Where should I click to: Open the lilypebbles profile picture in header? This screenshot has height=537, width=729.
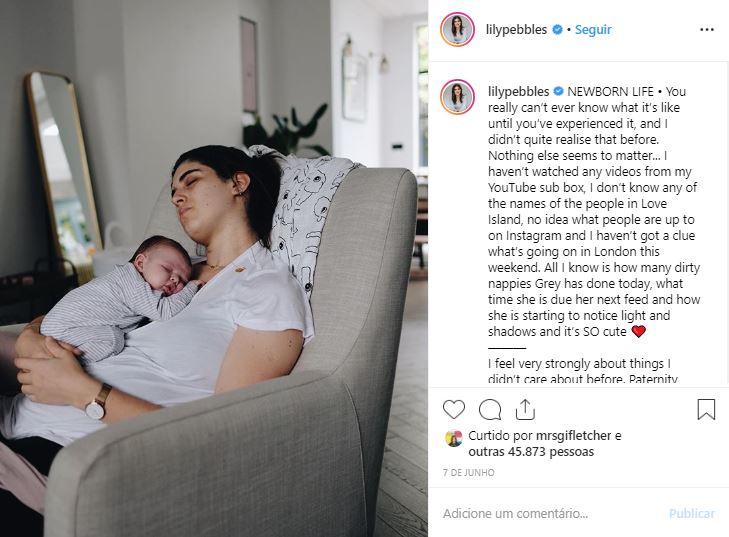click(x=457, y=29)
